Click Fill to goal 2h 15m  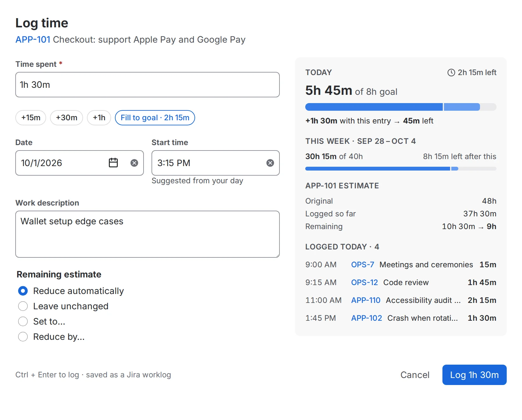click(x=155, y=118)
